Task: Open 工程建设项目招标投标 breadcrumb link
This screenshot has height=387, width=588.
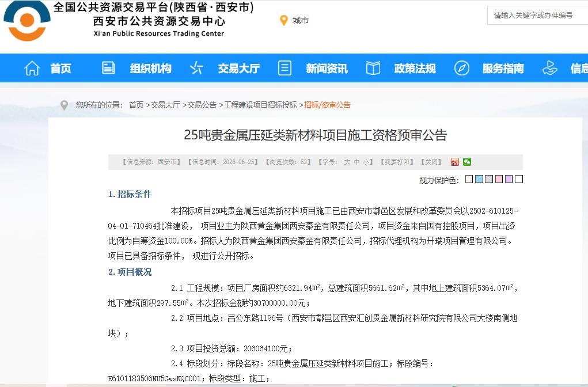Action: (260, 105)
